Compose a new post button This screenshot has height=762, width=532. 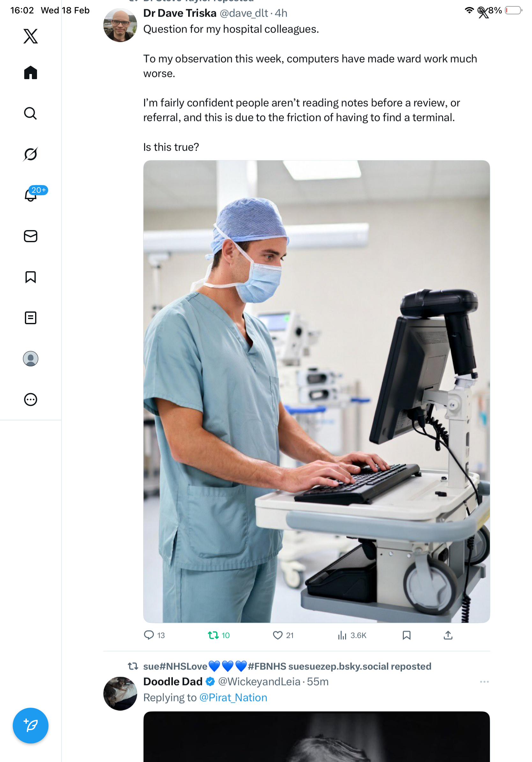31,725
